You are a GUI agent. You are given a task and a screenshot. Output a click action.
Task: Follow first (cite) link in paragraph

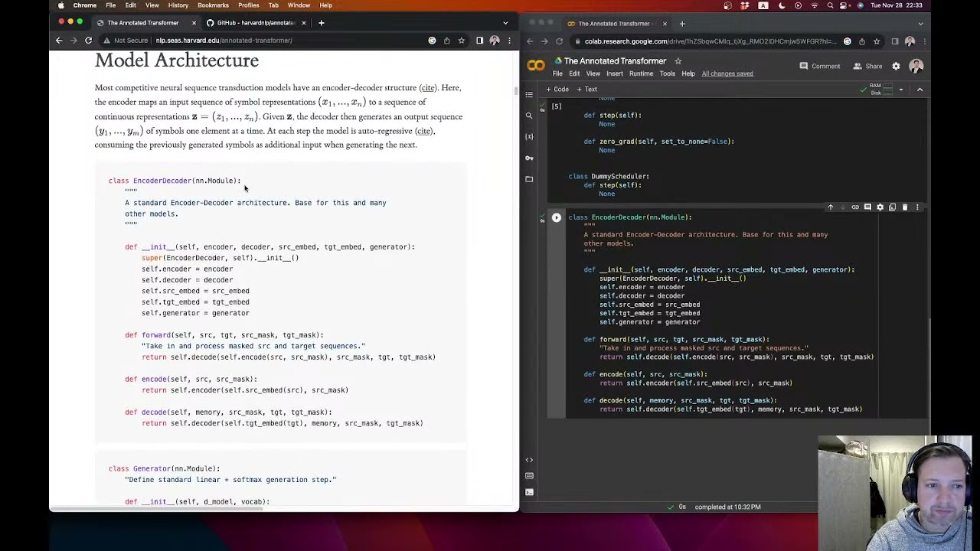click(x=428, y=88)
